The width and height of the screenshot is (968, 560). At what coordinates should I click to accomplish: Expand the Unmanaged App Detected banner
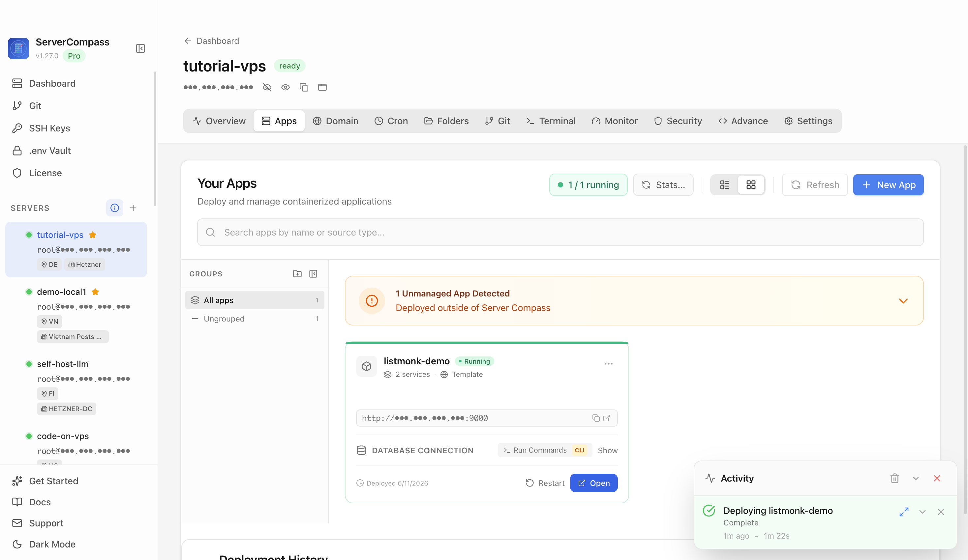(903, 300)
